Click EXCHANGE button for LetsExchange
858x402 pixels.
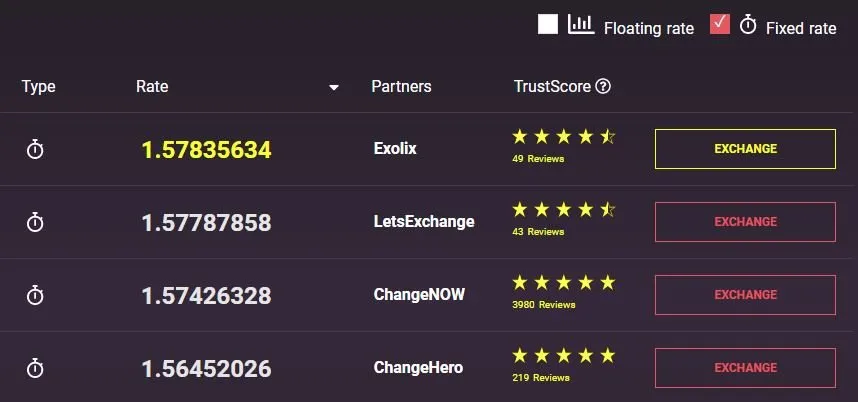tap(745, 222)
